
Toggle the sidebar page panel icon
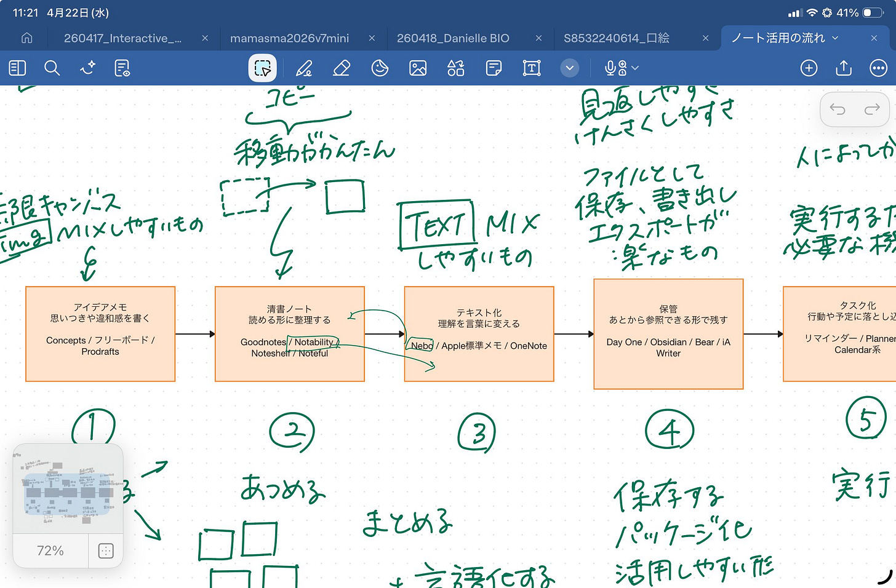[x=17, y=68]
